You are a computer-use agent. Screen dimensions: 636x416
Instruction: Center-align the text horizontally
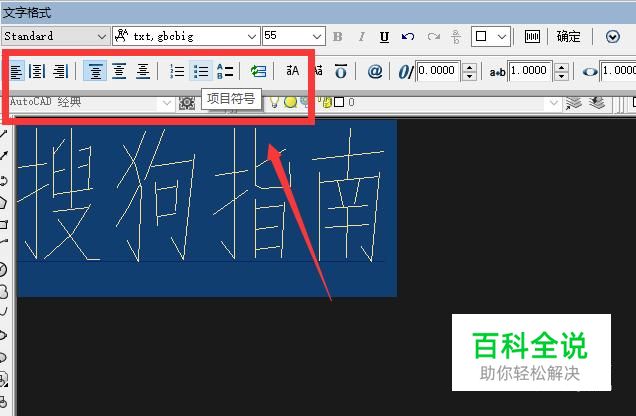point(37,71)
